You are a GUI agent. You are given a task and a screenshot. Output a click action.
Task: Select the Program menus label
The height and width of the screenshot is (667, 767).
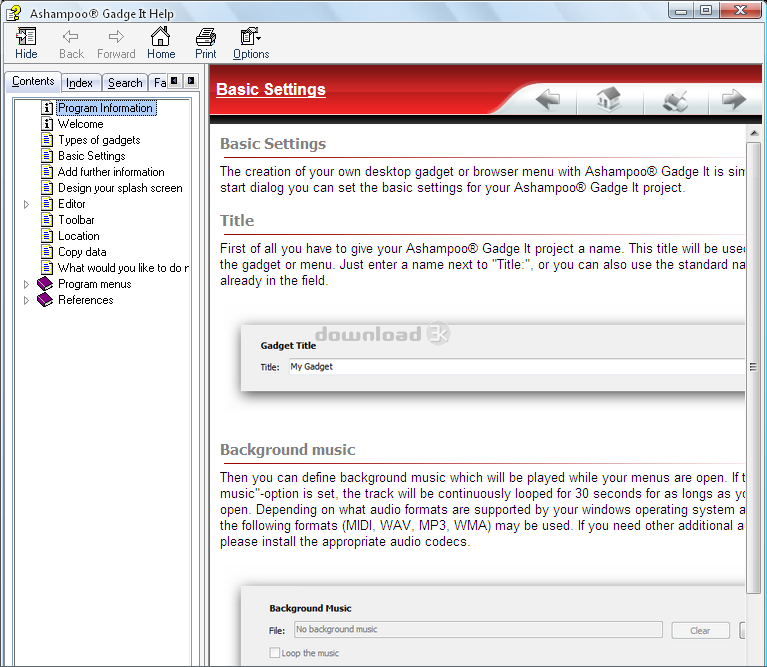coord(95,284)
